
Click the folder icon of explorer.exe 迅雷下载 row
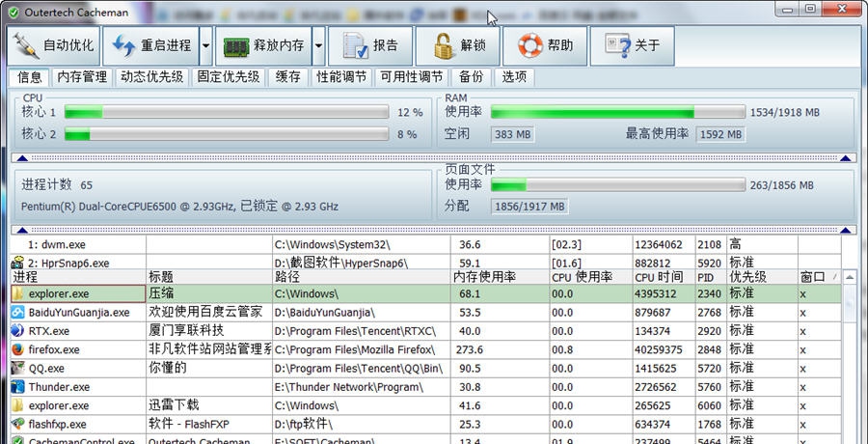coord(18,405)
